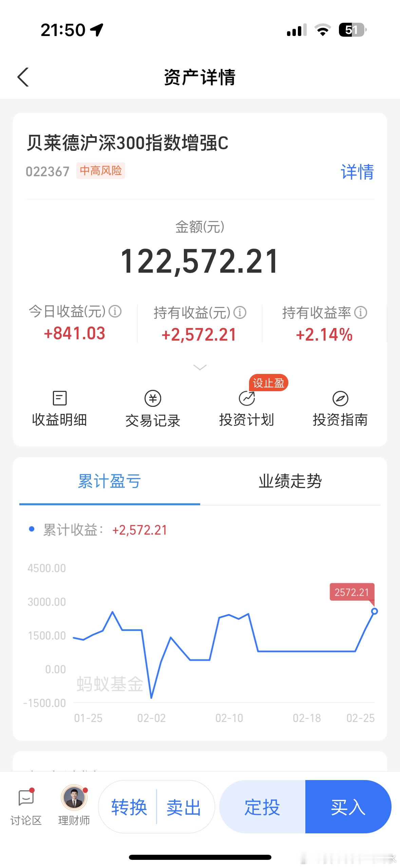
Task: Tap the 01-25 date on chart axis
Action: 88,718
